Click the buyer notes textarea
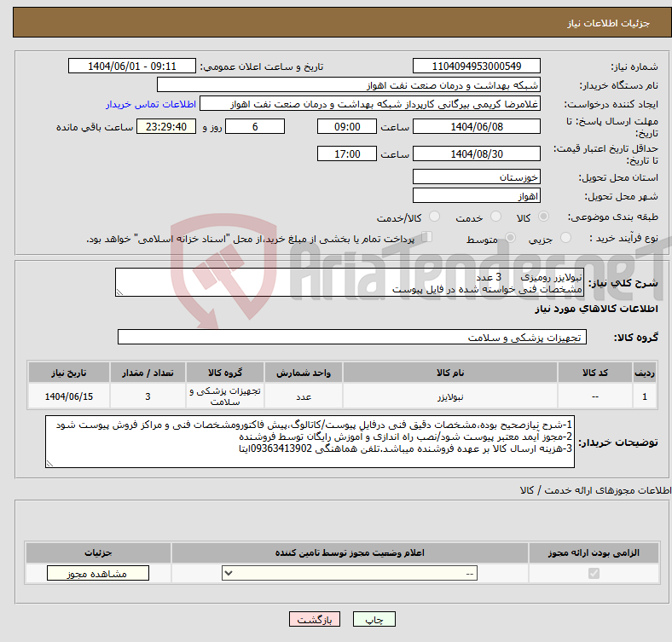Screen dimensions: 672x642 click(x=310, y=442)
